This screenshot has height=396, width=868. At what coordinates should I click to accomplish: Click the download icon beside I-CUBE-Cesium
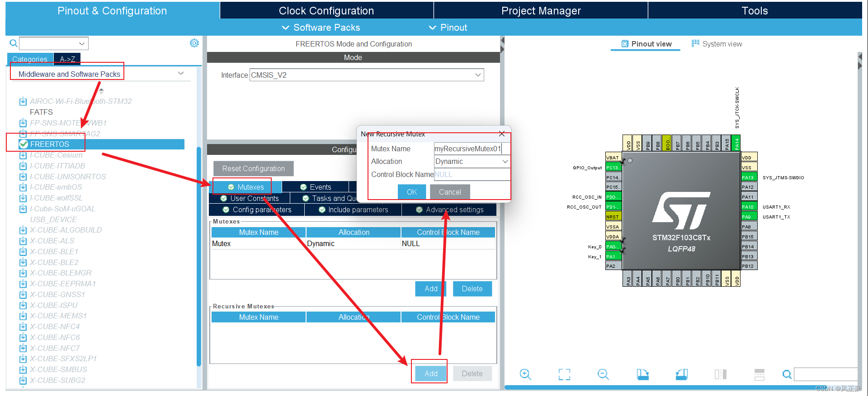[23, 155]
